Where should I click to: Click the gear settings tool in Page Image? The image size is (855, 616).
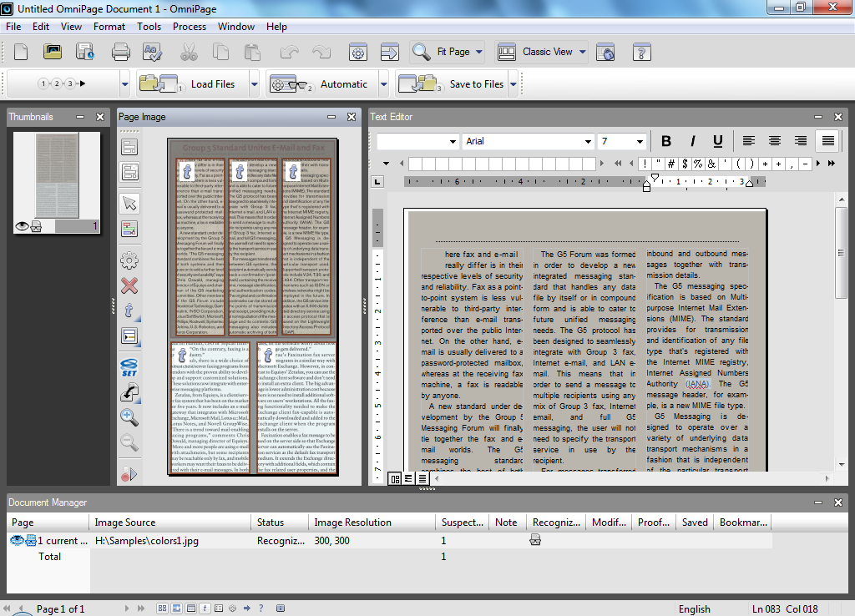[x=129, y=260]
